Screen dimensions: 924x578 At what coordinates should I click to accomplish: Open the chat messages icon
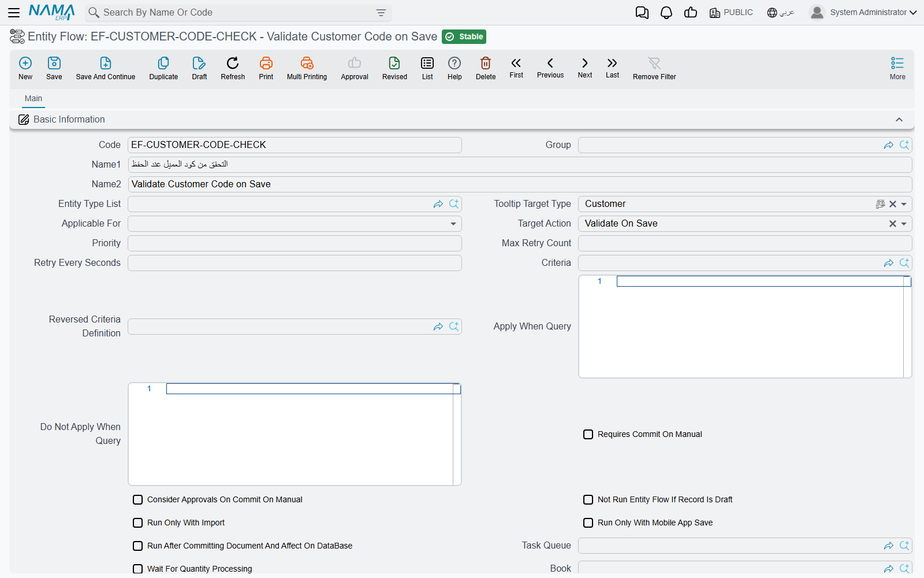pos(642,13)
